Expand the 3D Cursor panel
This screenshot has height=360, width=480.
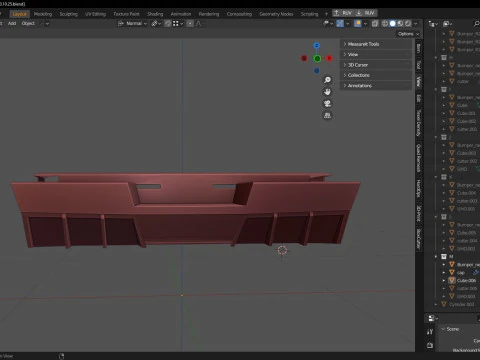click(x=376, y=65)
